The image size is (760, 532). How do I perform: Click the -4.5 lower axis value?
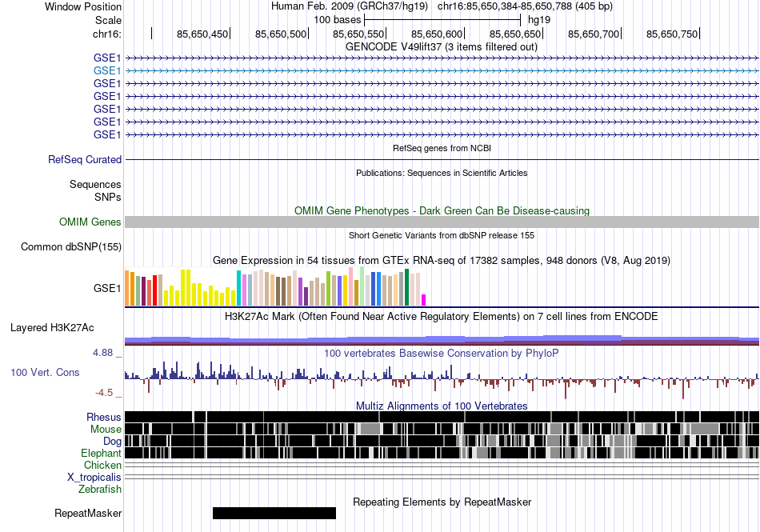[104, 393]
